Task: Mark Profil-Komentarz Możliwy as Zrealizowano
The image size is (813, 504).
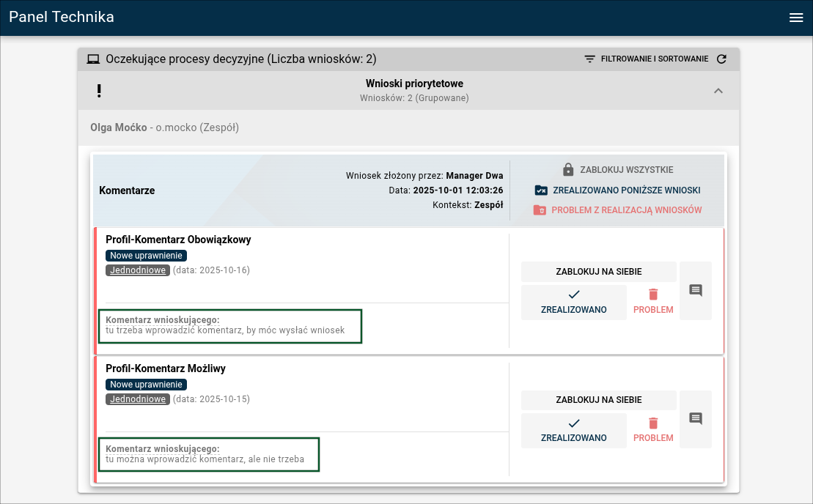Action: (573, 431)
